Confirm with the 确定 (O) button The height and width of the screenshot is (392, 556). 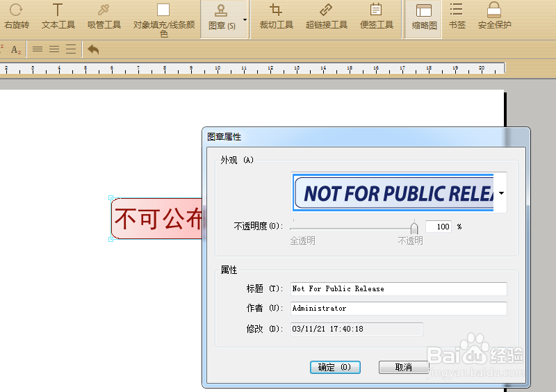335,367
